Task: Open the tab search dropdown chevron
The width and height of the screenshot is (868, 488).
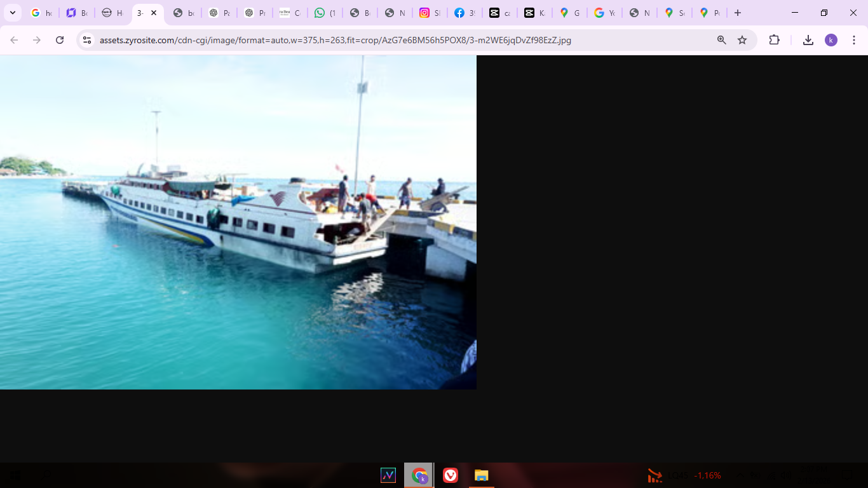Action: (12, 13)
